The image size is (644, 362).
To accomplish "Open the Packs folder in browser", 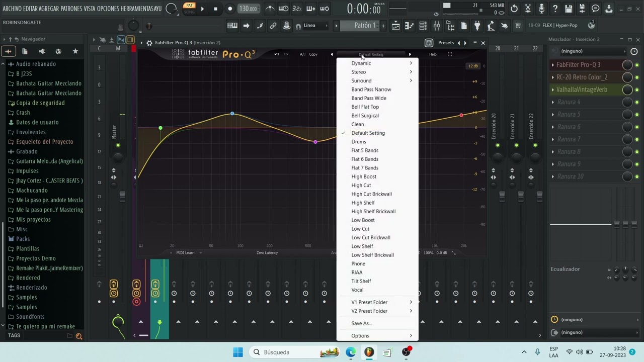I will pyautogui.click(x=23, y=239).
